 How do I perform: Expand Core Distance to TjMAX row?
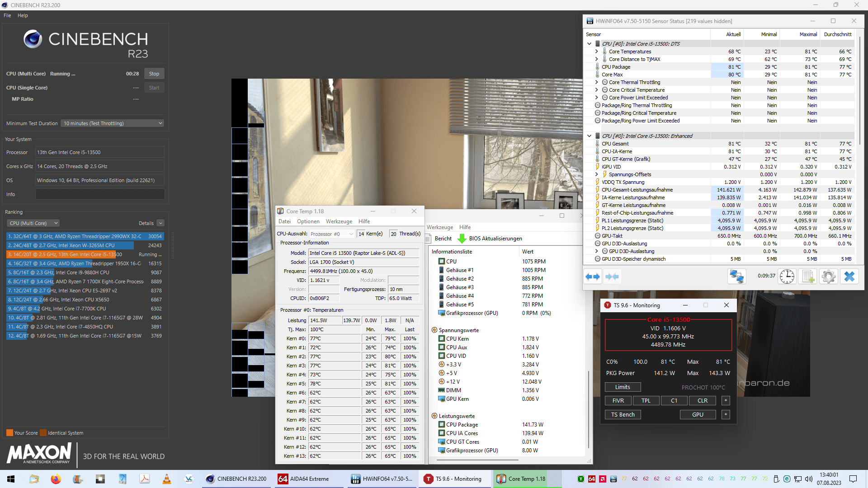596,59
